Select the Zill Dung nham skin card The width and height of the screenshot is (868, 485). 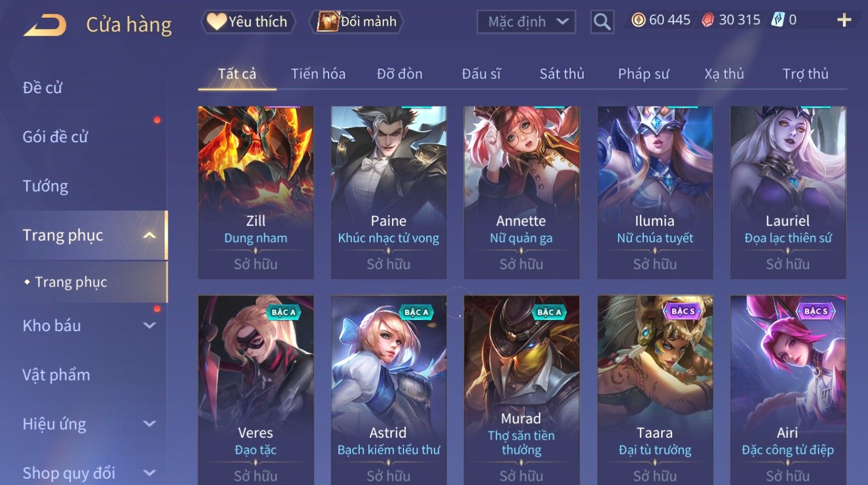256,192
